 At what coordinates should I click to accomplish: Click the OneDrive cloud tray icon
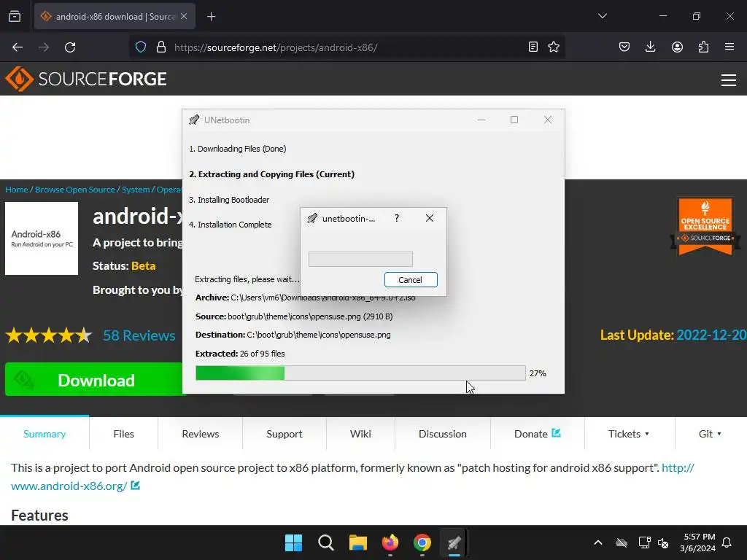coord(622,542)
